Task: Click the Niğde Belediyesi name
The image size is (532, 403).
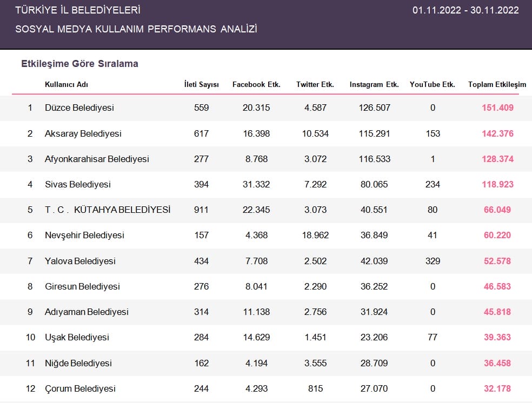Action: coord(78,363)
